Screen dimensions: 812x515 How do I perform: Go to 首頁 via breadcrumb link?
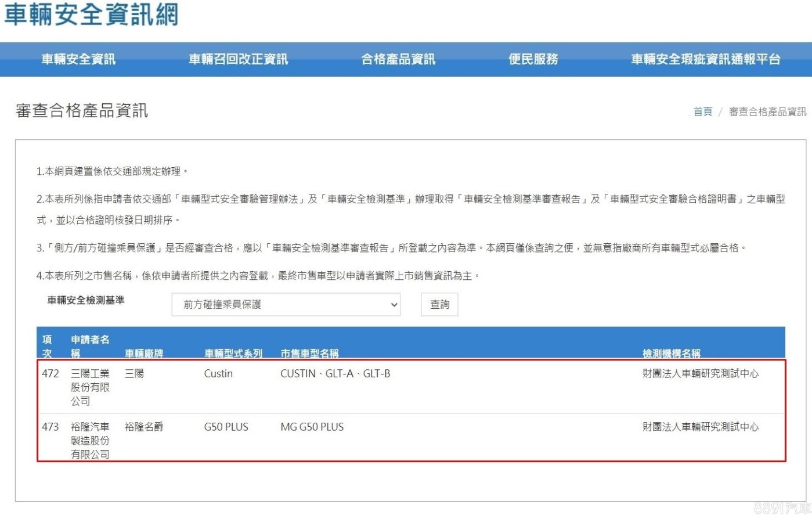click(702, 111)
